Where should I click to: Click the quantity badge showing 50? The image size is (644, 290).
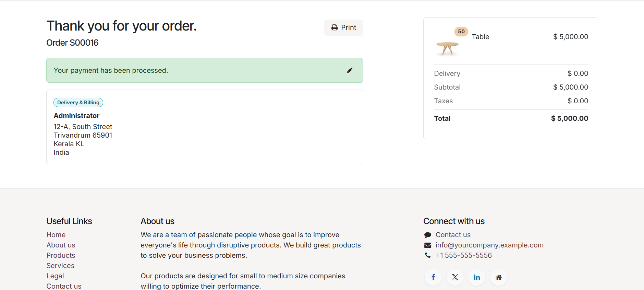(x=461, y=32)
